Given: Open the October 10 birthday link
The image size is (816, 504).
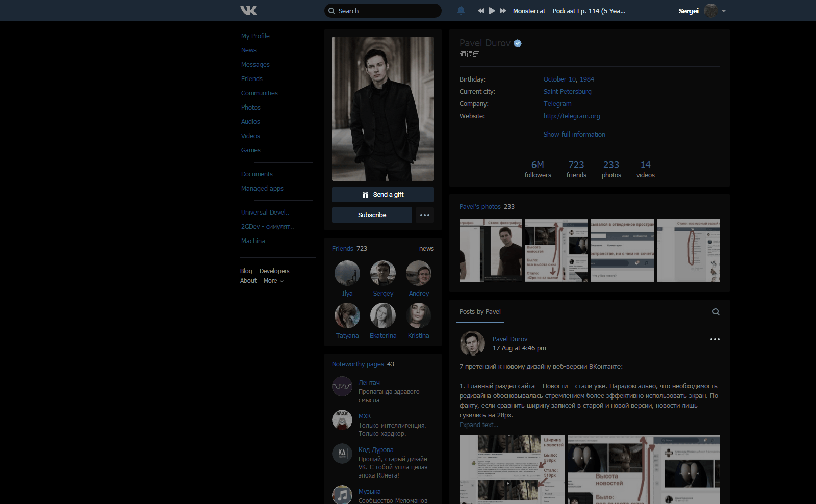Looking at the screenshot, I should pos(559,79).
